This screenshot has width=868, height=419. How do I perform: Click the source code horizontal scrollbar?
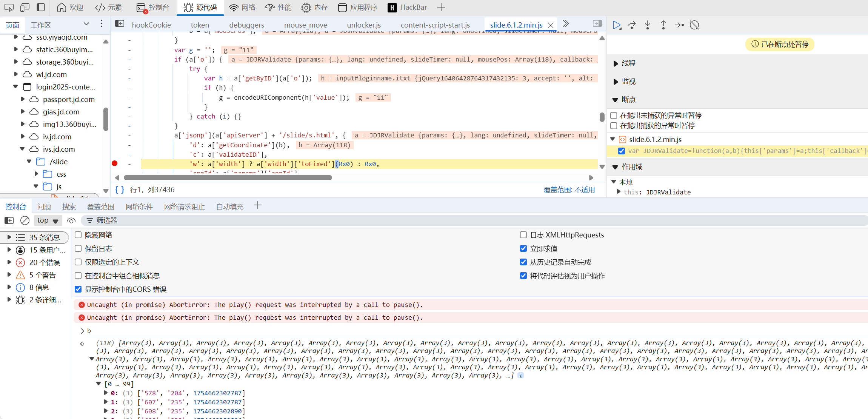pyautogui.click(x=228, y=177)
